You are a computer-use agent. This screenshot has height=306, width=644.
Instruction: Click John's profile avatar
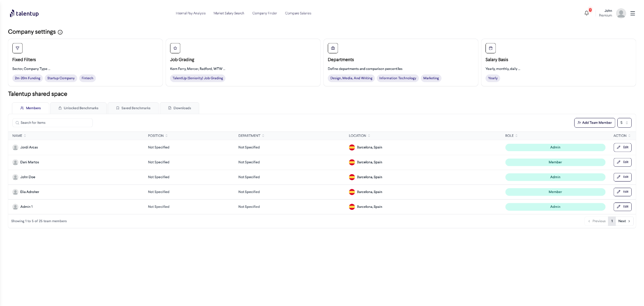point(621,13)
